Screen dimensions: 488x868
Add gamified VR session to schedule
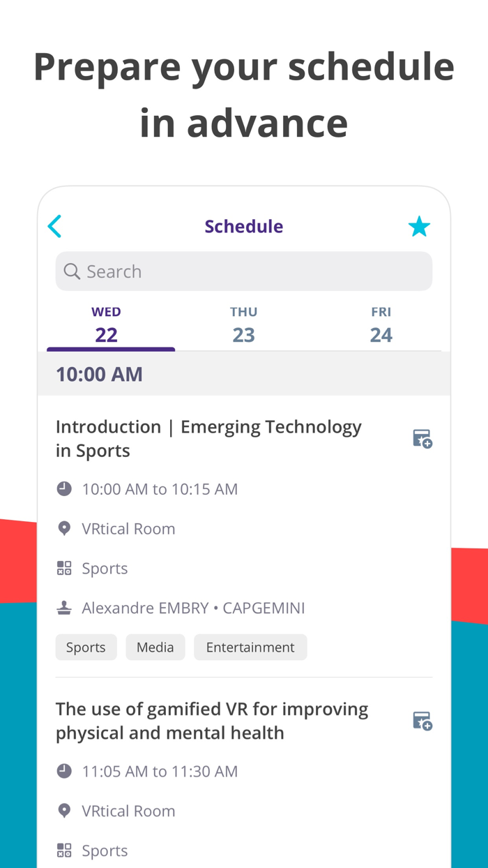(422, 721)
